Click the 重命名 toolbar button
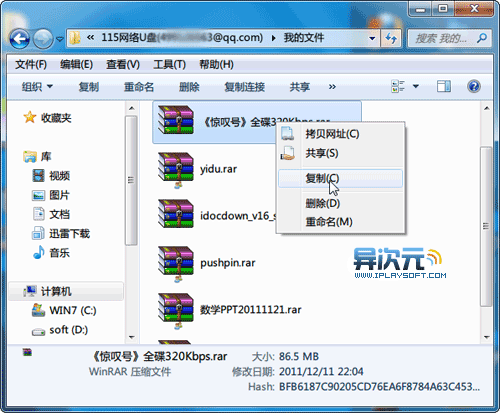500x413 pixels. tap(139, 87)
